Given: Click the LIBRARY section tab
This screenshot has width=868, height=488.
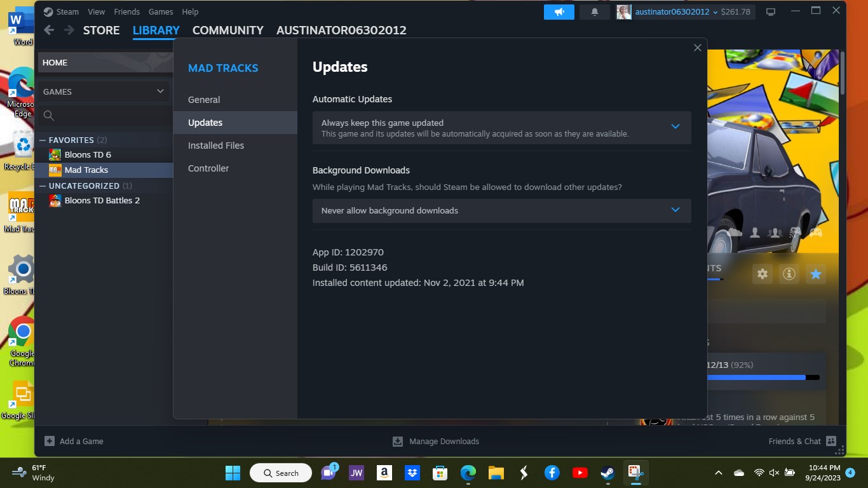Looking at the screenshot, I should (x=156, y=30).
